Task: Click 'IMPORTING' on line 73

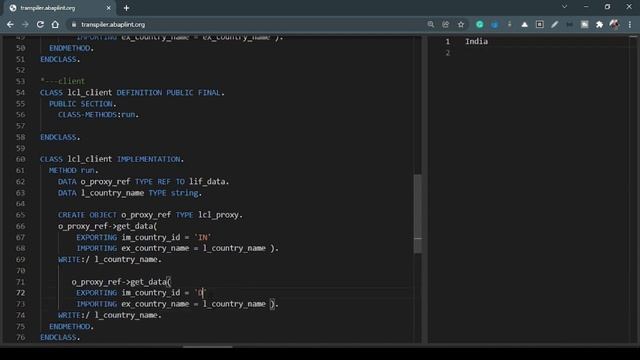Action: 96,304
